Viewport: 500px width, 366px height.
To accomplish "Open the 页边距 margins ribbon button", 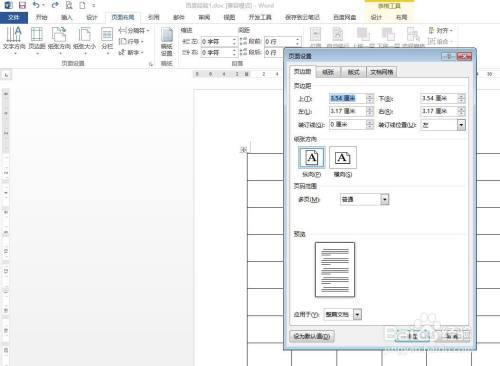I will coord(37,40).
